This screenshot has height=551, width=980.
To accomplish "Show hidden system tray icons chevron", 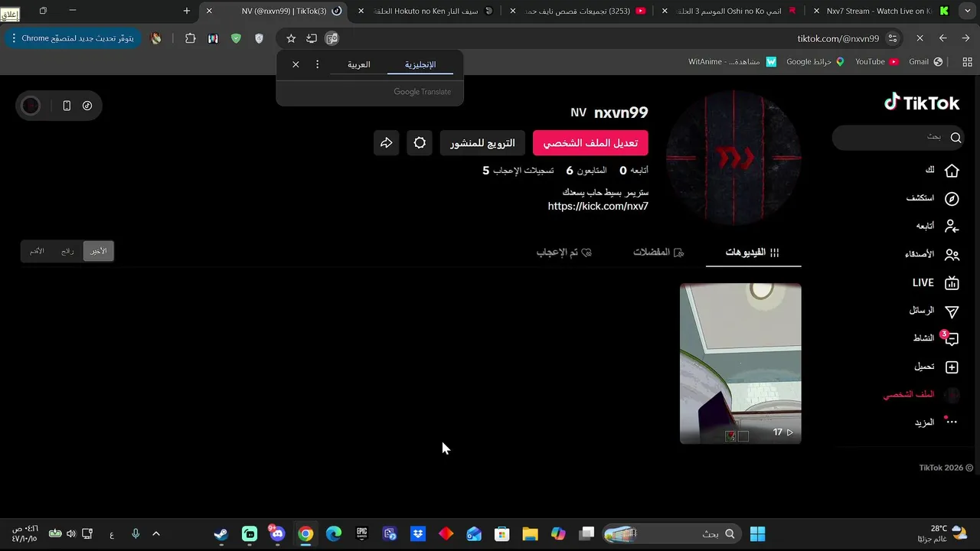I will (156, 534).
